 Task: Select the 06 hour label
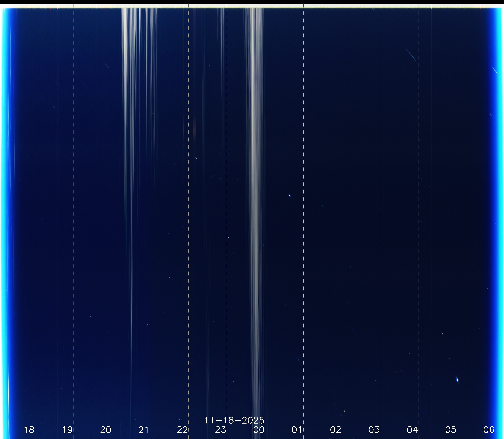[489, 430]
